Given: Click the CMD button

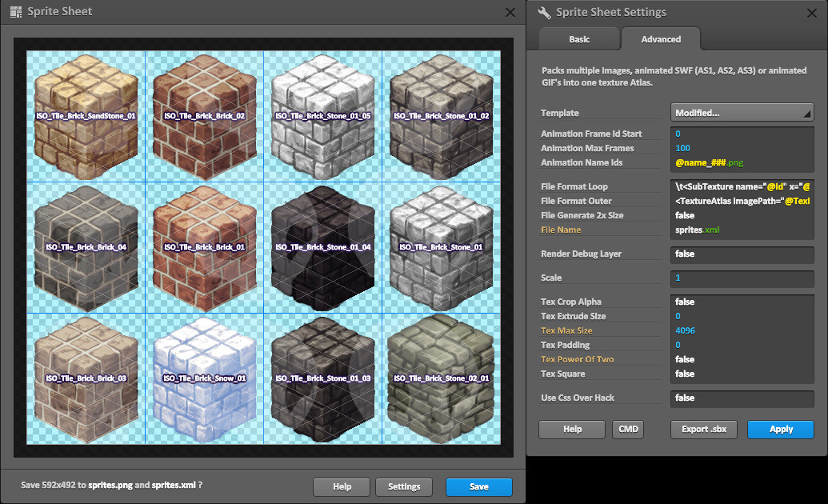Looking at the screenshot, I should click(628, 429).
